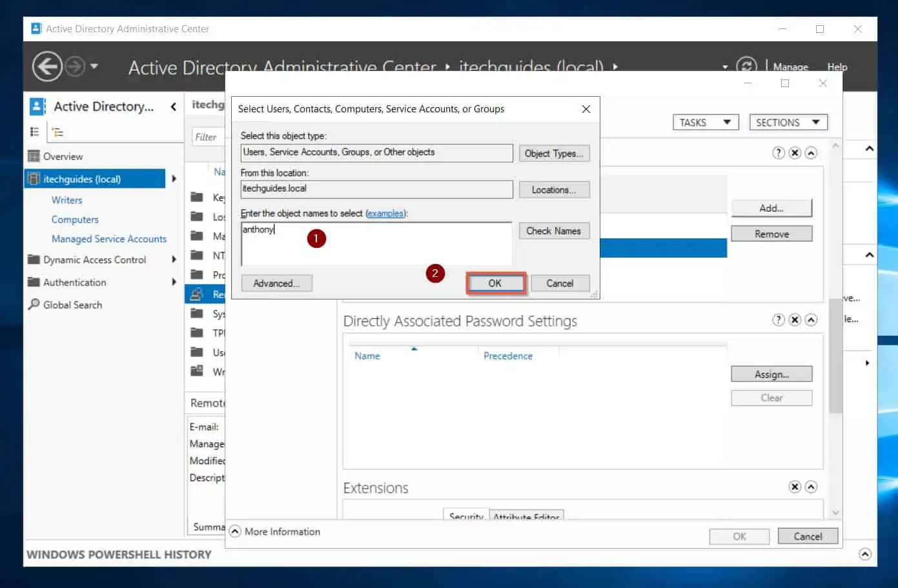Switch to the Attribute Editor tab
This screenshot has height=588, width=898.
526,516
